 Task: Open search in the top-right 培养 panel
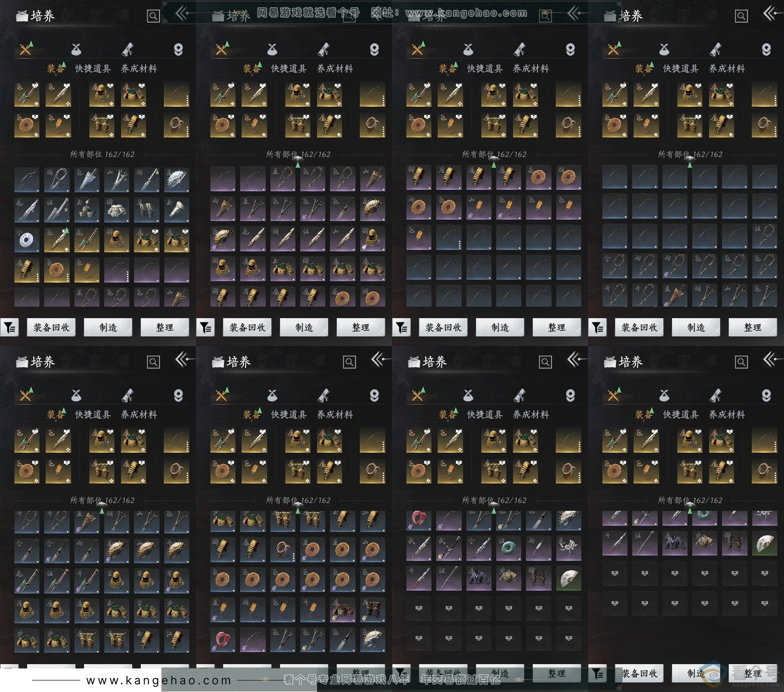coord(741,16)
